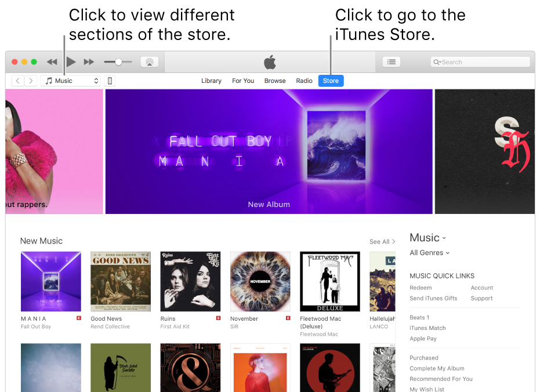
Task: Click the rewind previous track button
Action: (52, 62)
